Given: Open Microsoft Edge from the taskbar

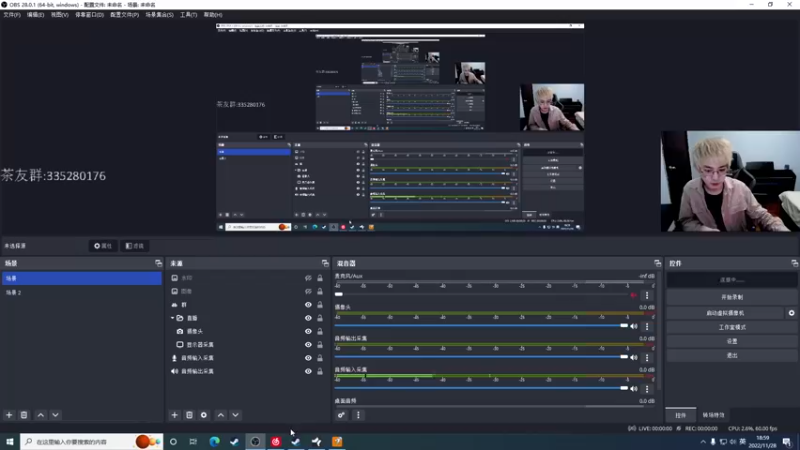Looking at the screenshot, I should coord(214,441).
